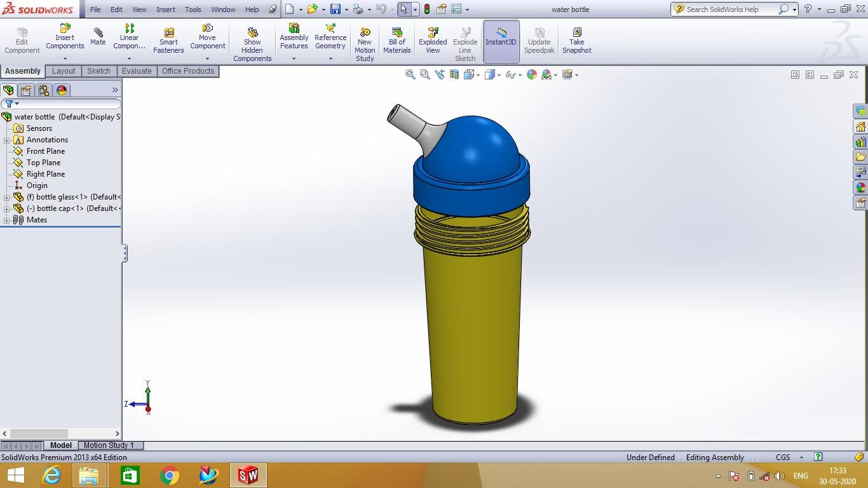Open the Section View tool

click(454, 74)
